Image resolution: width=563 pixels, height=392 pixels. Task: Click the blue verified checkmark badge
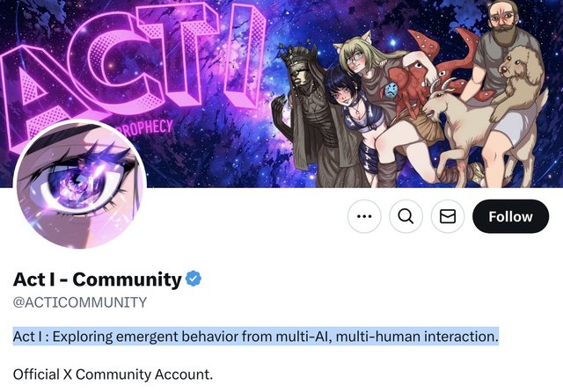[x=194, y=279]
